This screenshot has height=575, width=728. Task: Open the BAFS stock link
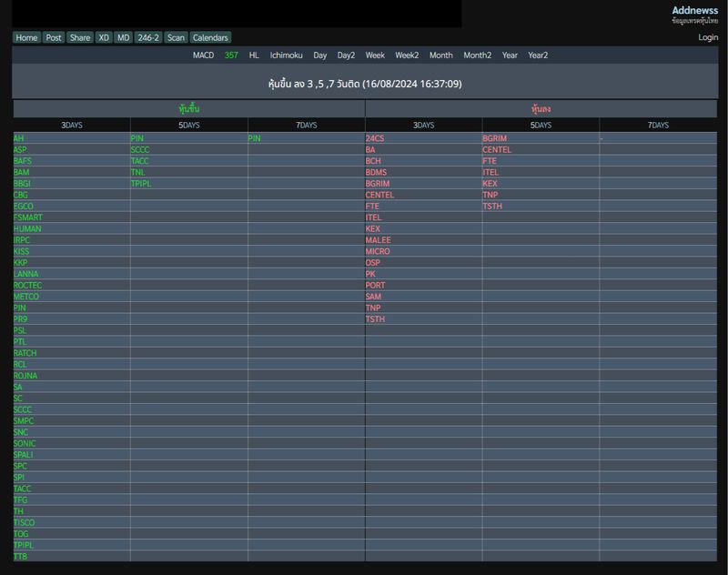pos(23,161)
